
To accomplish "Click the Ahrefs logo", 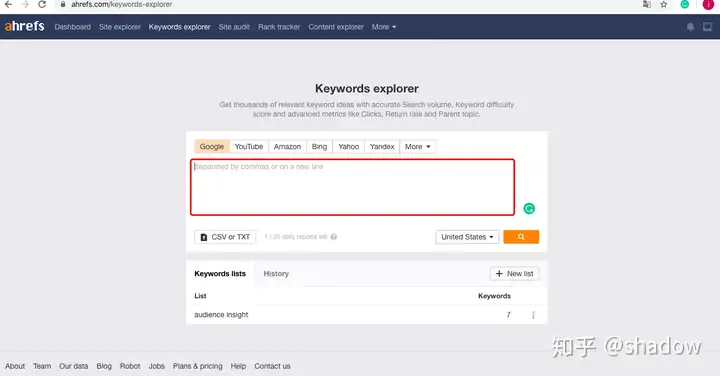I will (x=24, y=26).
